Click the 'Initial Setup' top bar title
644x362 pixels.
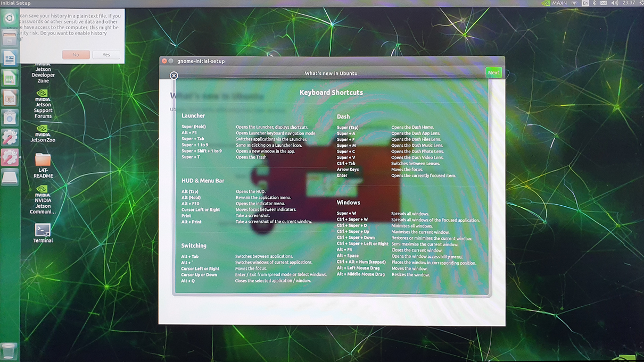tap(15, 3)
